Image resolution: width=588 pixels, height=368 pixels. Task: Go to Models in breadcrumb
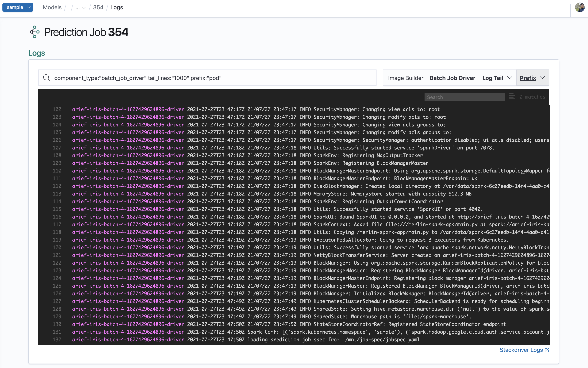click(x=52, y=7)
